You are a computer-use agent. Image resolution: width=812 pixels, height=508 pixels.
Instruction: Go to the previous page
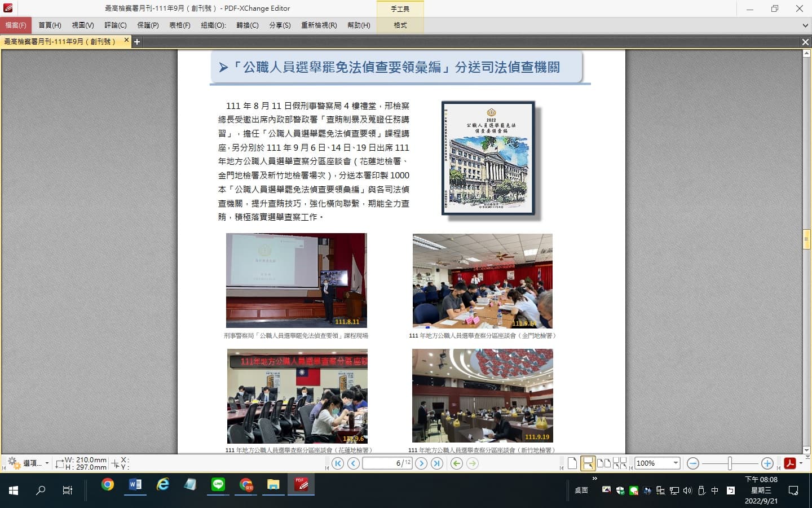coord(354,463)
